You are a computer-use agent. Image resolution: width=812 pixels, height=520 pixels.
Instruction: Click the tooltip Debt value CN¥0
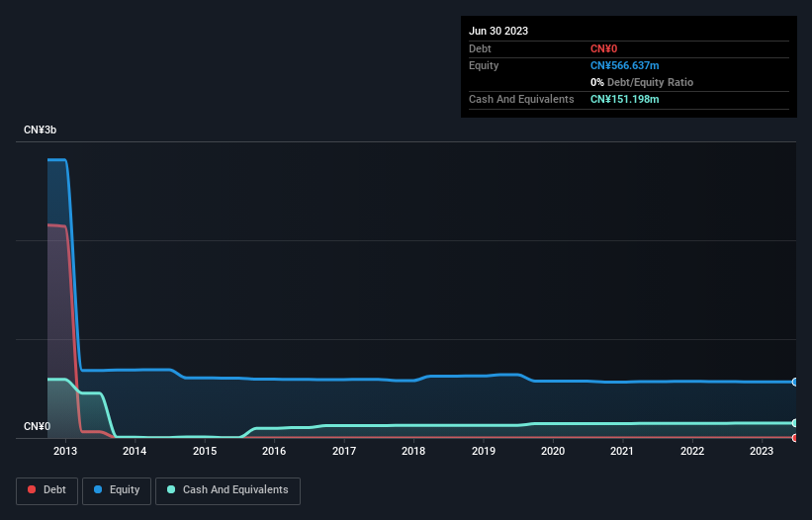[x=604, y=48]
